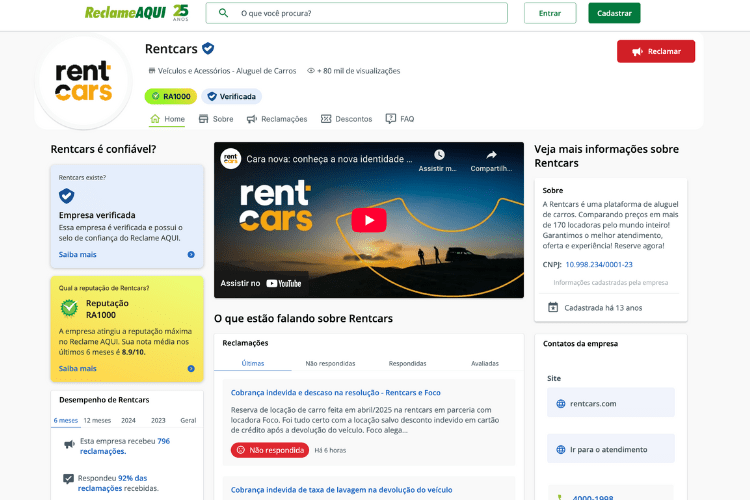Click the '796 reclamações' link
This screenshot has height=500, width=750.
tap(125, 446)
